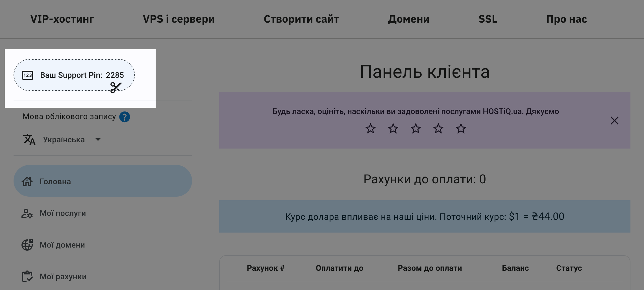Click the Support Pin 123 icon
Viewport: 644px width, 290px height.
(28, 75)
